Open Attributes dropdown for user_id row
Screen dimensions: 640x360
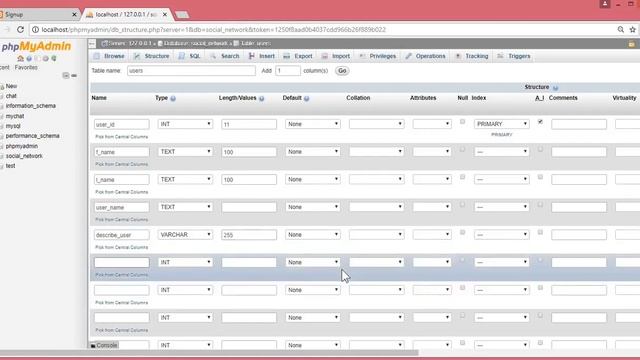point(432,124)
